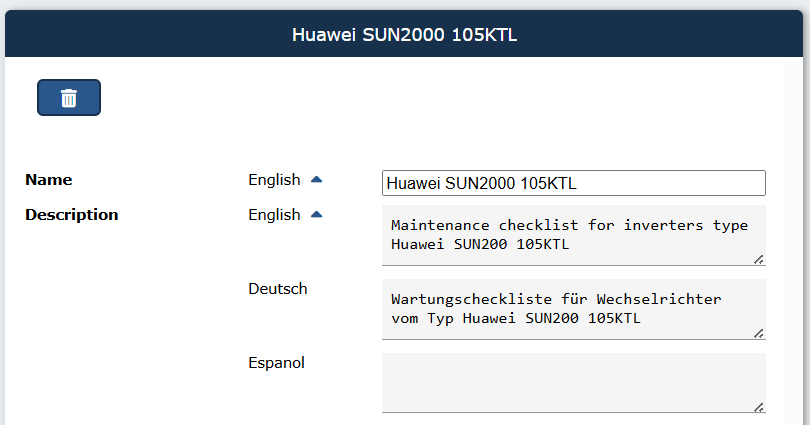Click the Deutsch textarea resize handle

pyautogui.click(x=758, y=333)
